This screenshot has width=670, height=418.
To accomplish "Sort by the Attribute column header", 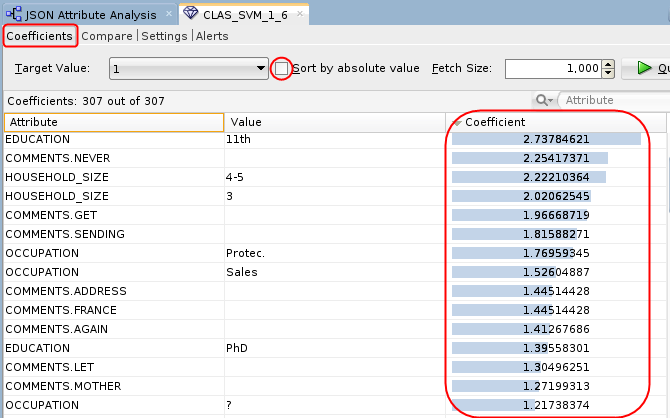I will pos(114,122).
